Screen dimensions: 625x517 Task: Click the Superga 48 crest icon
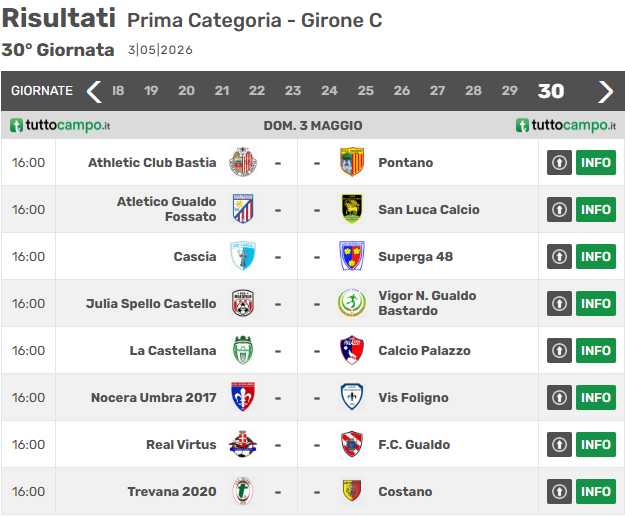click(x=352, y=256)
